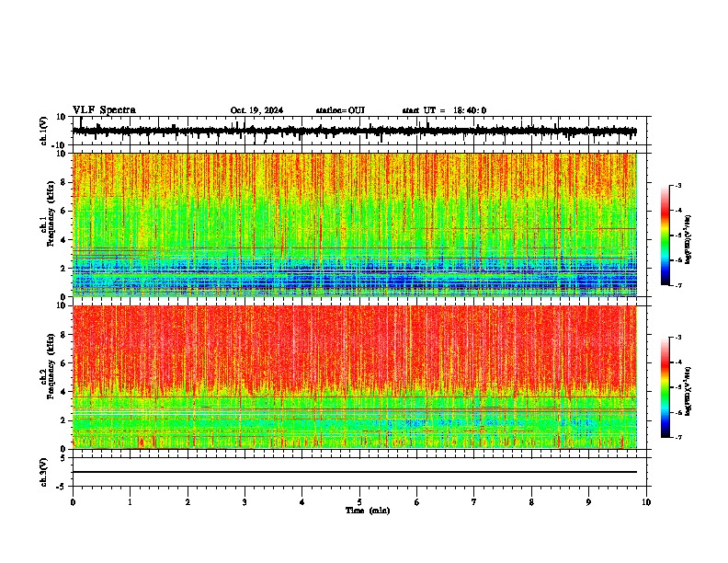Viewport: 728px width, 563px height.
Task: Click the "5" tick on the time axis
Action: [x=359, y=502]
